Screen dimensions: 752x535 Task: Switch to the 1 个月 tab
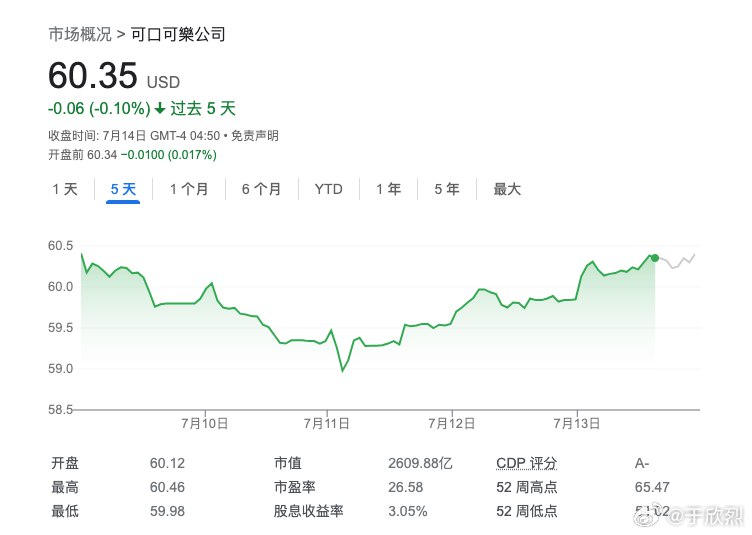(x=189, y=189)
